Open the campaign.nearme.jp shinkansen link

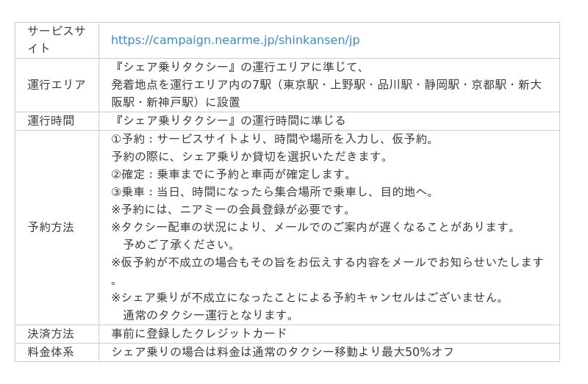235,40
